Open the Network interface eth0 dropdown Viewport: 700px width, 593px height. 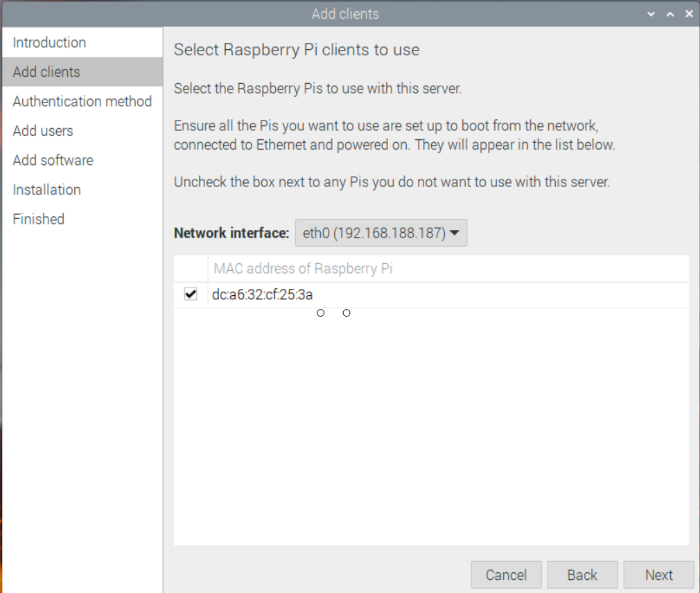click(x=380, y=233)
